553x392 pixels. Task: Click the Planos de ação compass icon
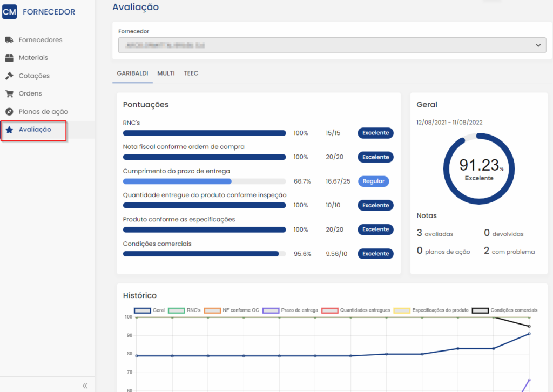pos(9,112)
